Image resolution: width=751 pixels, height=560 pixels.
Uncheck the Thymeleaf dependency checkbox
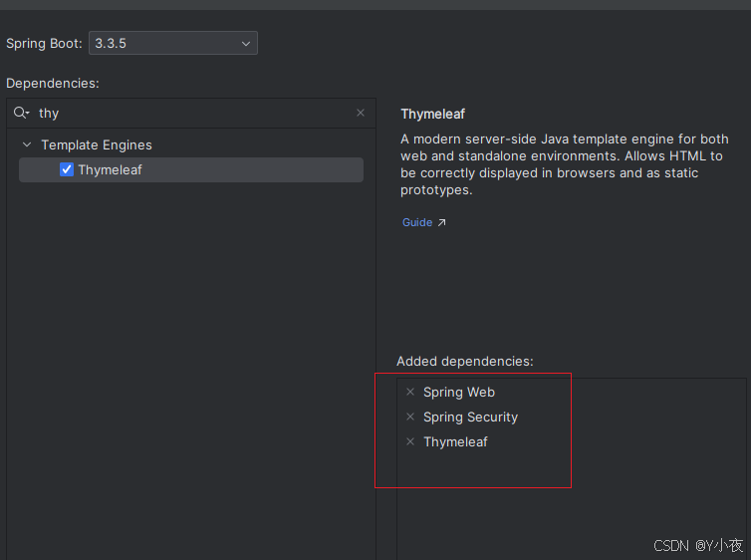67,169
